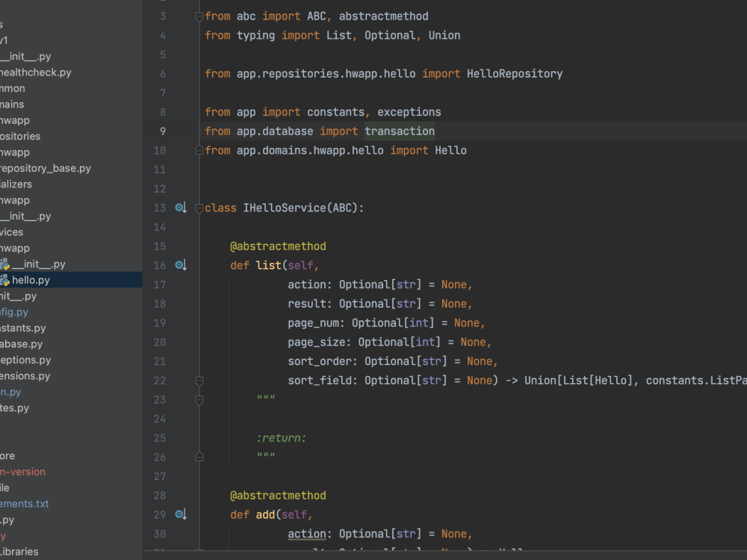Click the override gutter icon on line 16

coord(181,265)
